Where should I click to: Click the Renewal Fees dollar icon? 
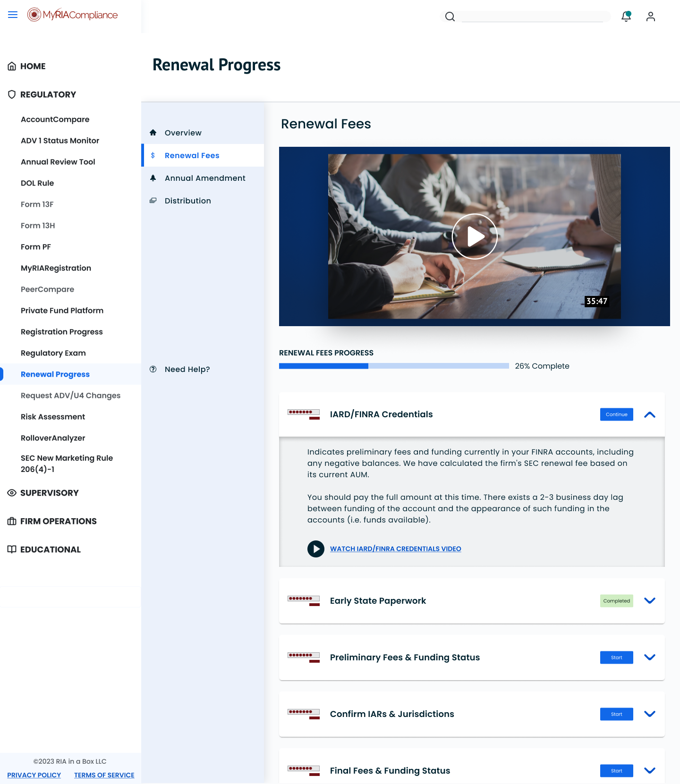[153, 155]
